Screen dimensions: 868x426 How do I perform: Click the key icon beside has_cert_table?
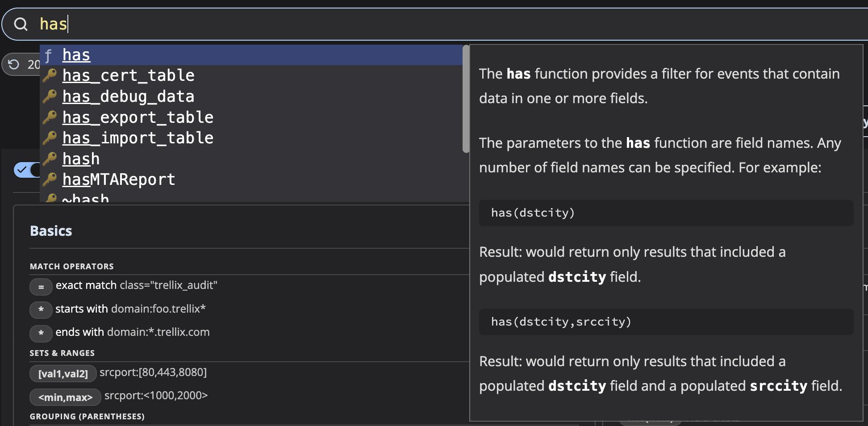50,75
